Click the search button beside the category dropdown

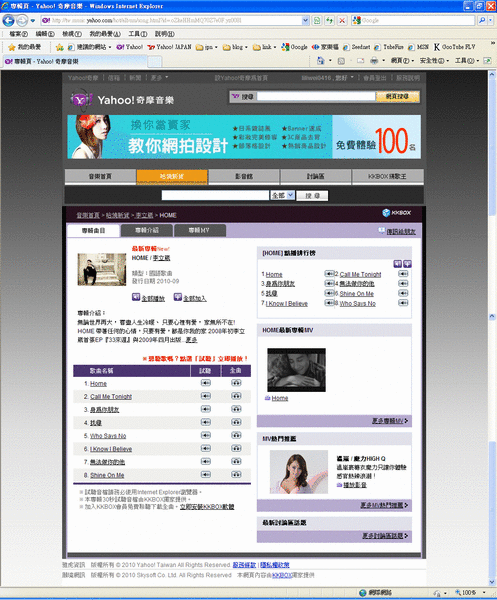coord(312,196)
